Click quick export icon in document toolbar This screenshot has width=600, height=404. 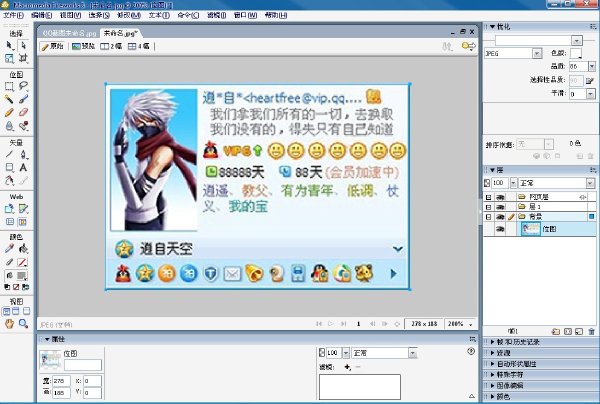pyautogui.click(x=468, y=46)
